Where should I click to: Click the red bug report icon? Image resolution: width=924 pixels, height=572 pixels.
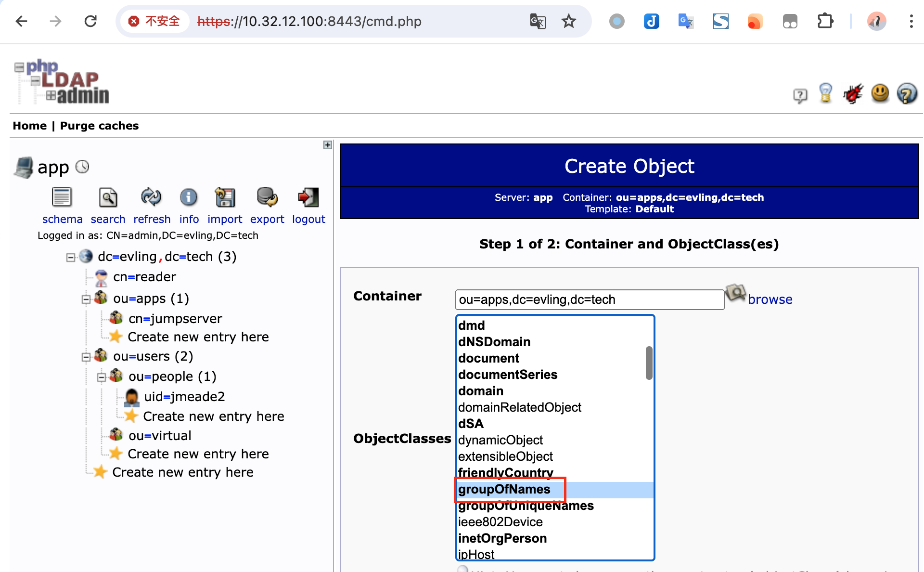pyautogui.click(x=853, y=93)
